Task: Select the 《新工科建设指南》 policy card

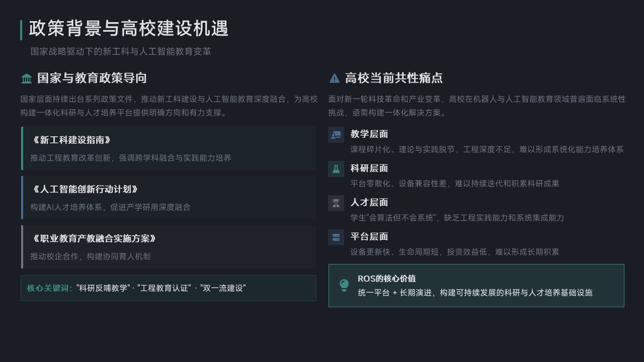Action: (x=169, y=148)
